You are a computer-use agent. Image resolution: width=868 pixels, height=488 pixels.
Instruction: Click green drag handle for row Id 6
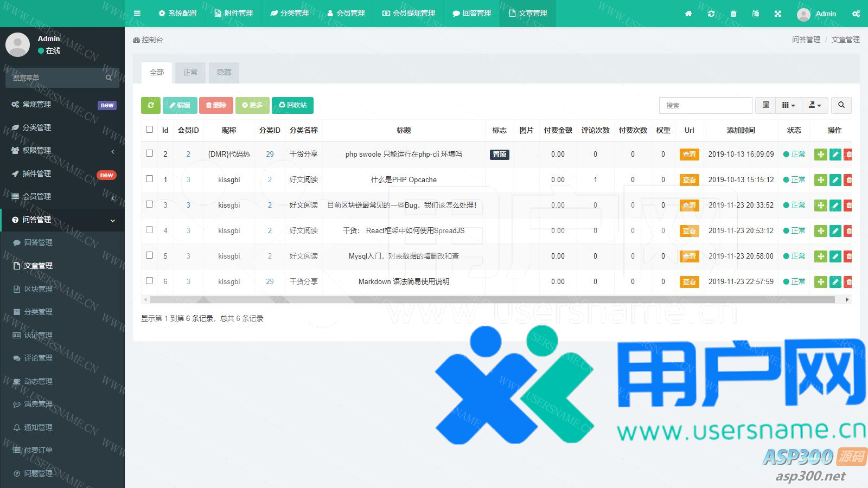point(821,282)
